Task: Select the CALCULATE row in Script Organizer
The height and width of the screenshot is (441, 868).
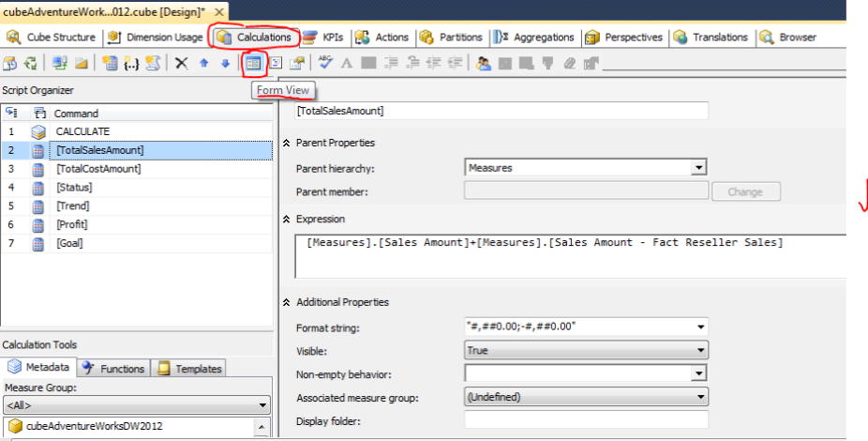Action: [x=136, y=132]
